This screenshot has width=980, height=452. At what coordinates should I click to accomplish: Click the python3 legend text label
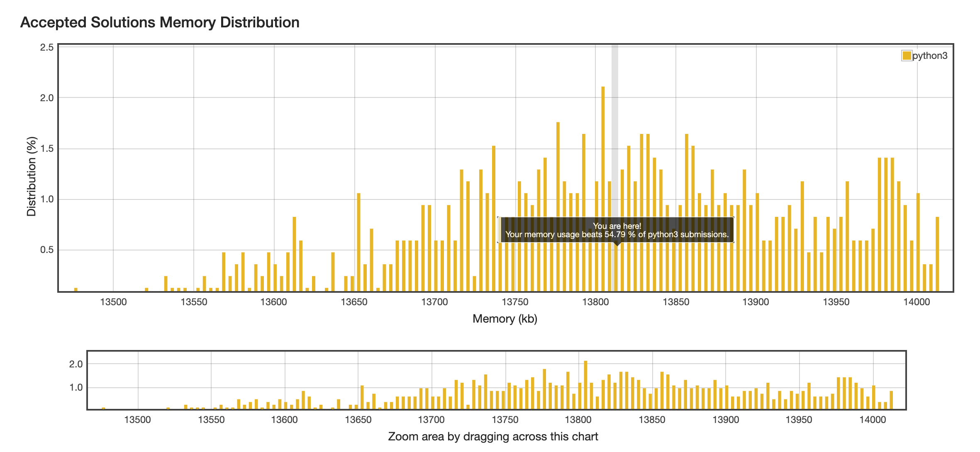click(x=930, y=56)
